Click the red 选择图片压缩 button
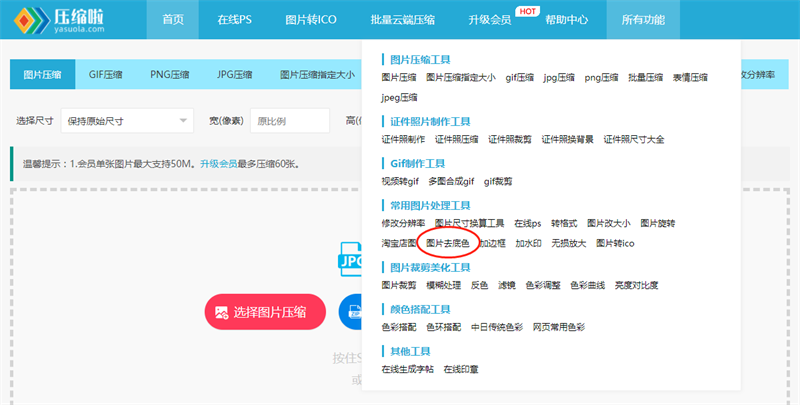The height and width of the screenshot is (405, 800). click(265, 312)
